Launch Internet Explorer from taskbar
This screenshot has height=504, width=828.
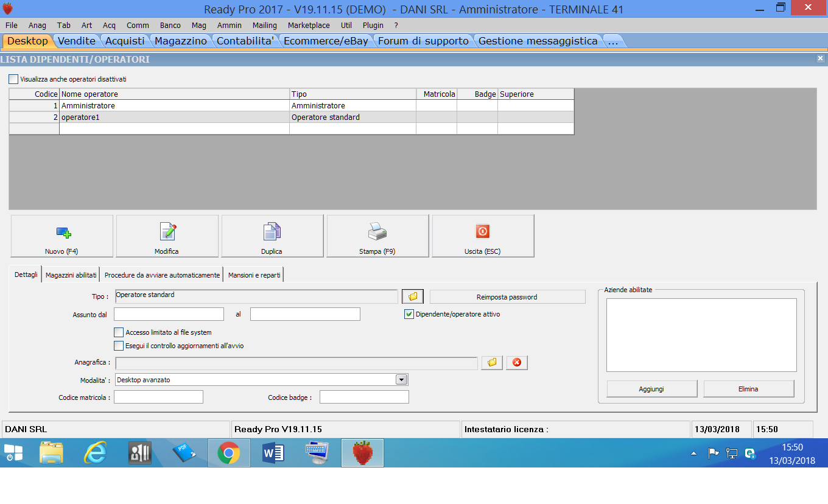click(x=96, y=453)
